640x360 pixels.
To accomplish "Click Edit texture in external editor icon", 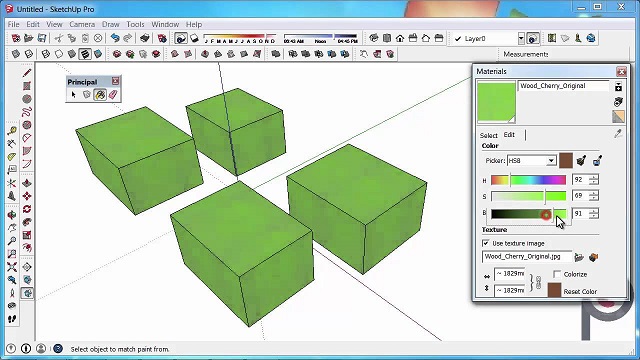I will point(593,257).
